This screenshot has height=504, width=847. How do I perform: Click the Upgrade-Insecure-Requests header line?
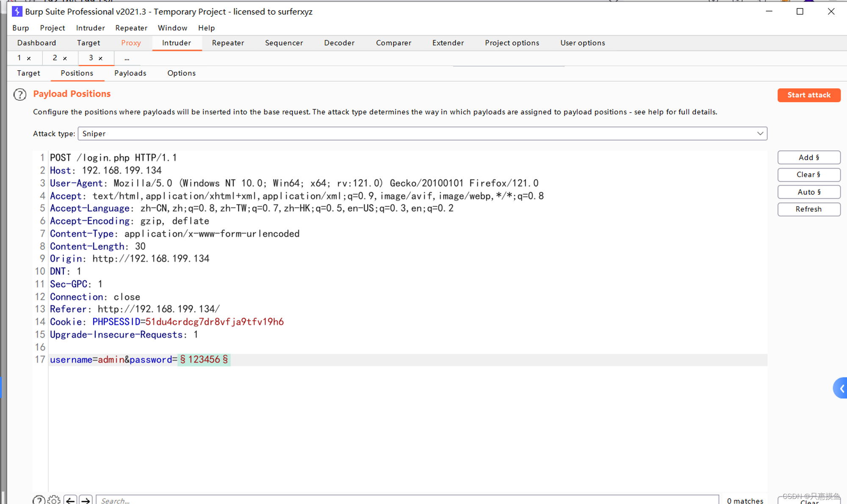124,335
